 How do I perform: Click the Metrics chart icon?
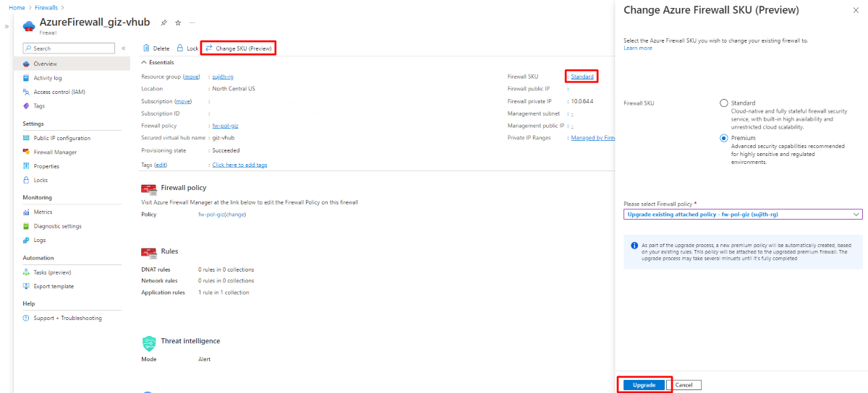27,212
